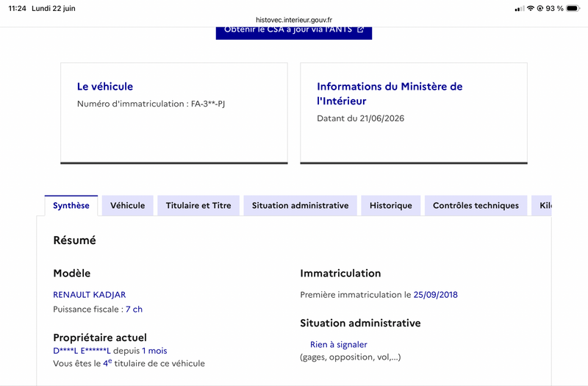Viewport: 588px width, 386px height.
Task: Open the Synthèse tab
Action: 71,206
